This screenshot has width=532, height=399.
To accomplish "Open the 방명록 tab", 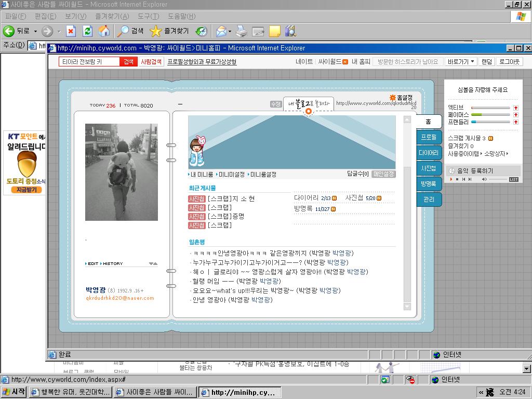I will point(429,183).
